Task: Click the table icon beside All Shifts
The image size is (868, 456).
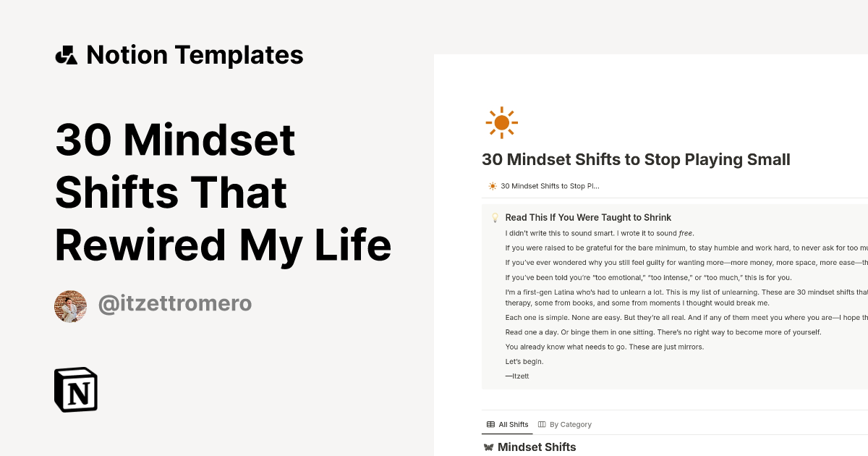Action: [490, 424]
